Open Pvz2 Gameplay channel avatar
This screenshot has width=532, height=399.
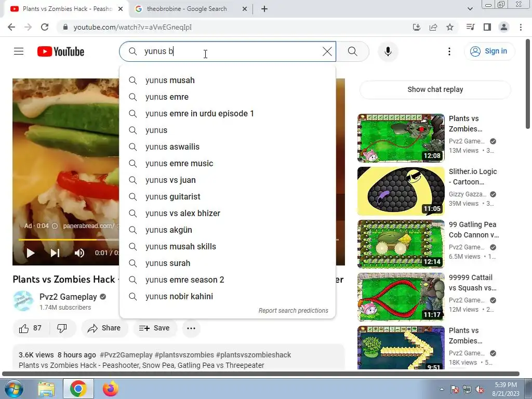(x=23, y=301)
